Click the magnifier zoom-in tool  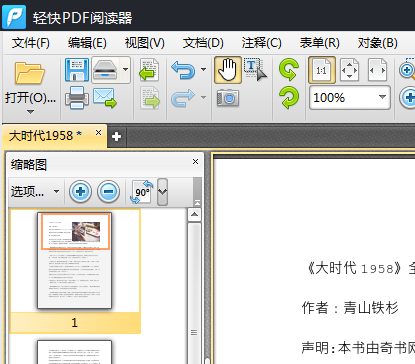pos(407,70)
